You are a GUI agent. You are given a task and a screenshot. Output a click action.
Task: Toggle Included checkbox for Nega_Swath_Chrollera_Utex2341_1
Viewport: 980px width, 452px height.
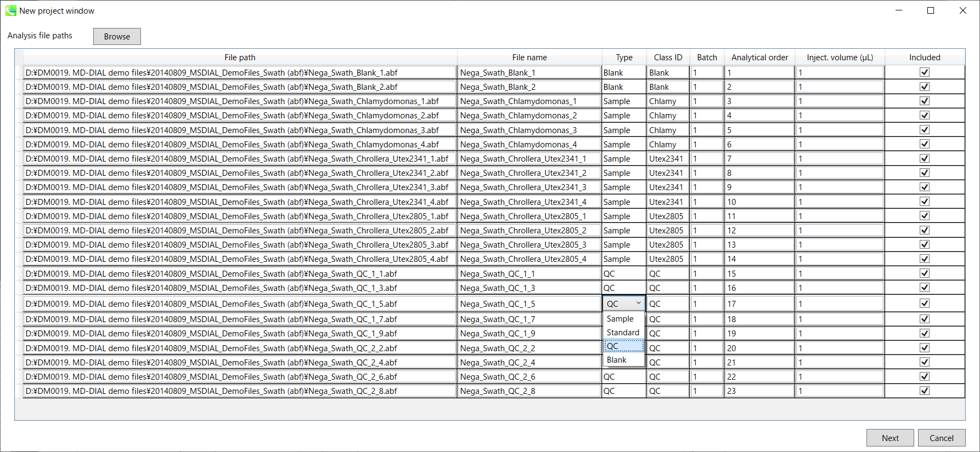pos(924,158)
